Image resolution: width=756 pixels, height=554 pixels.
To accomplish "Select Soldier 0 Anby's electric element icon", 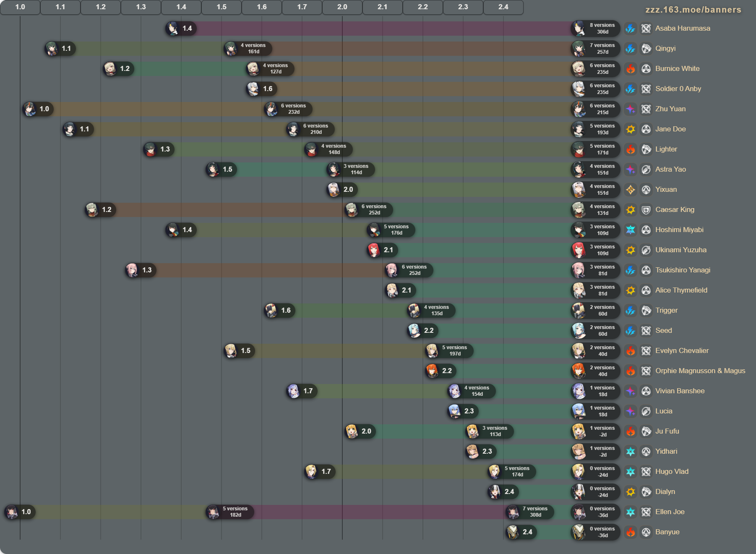I will click(630, 89).
